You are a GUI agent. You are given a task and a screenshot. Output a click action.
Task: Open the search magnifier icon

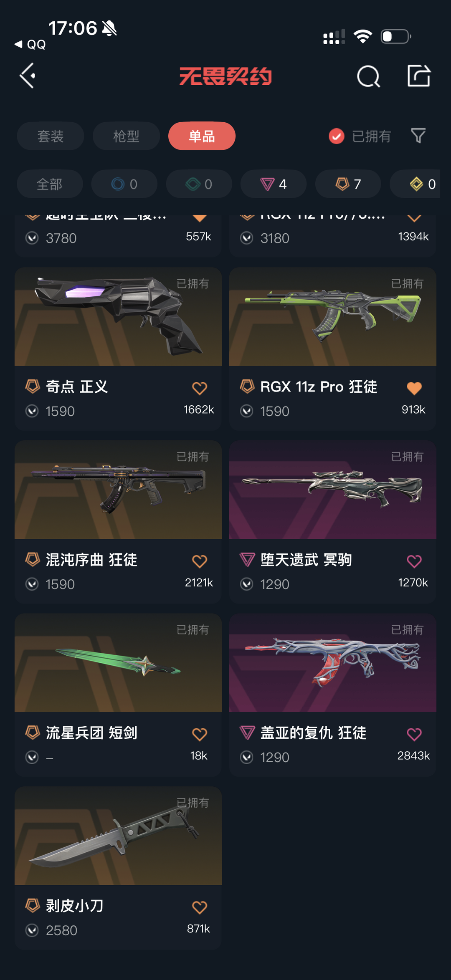tap(368, 76)
